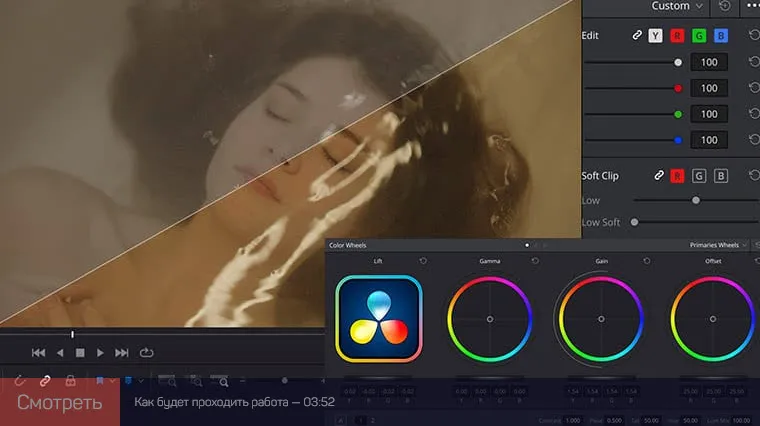
Task: Stop playback in the viewer
Action: (80, 353)
